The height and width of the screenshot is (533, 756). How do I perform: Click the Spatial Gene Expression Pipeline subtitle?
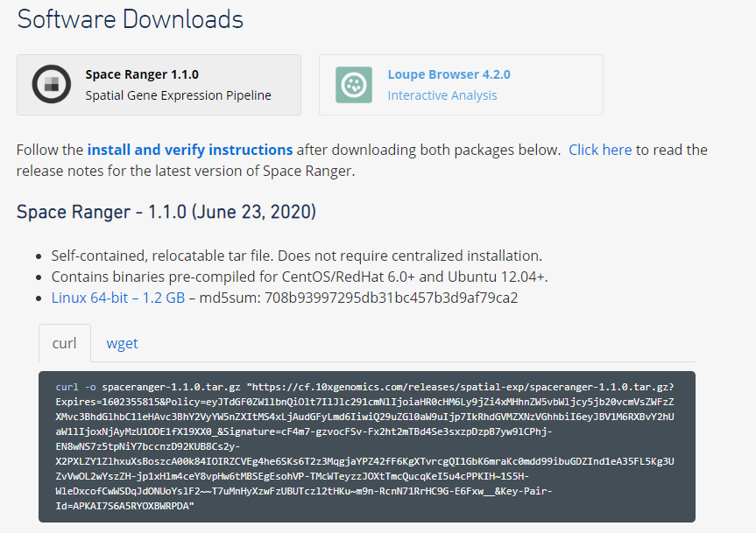[179, 95]
